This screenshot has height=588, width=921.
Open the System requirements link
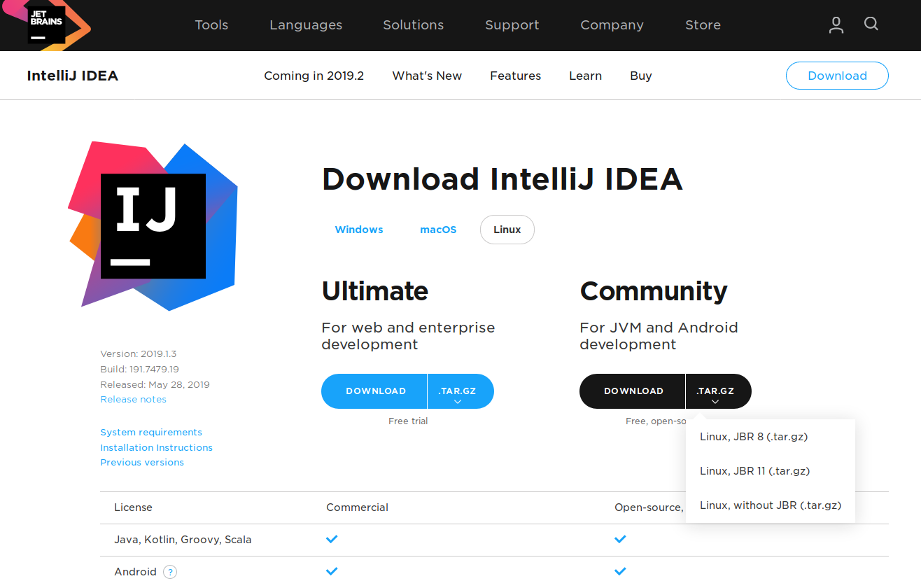click(151, 433)
